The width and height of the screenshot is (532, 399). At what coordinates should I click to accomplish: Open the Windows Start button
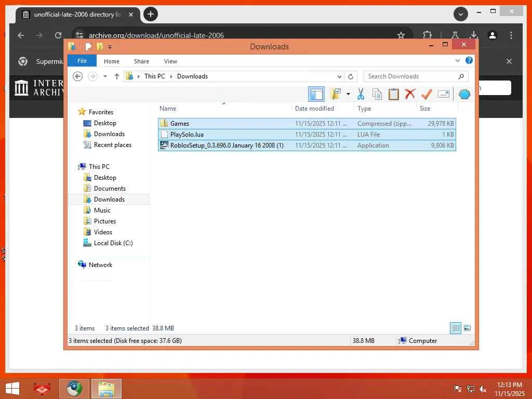coord(12,389)
